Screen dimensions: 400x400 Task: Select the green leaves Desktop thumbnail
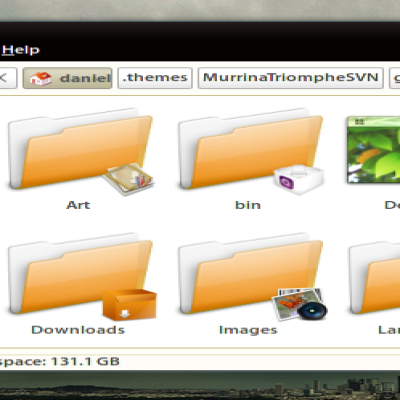pos(373,150)
